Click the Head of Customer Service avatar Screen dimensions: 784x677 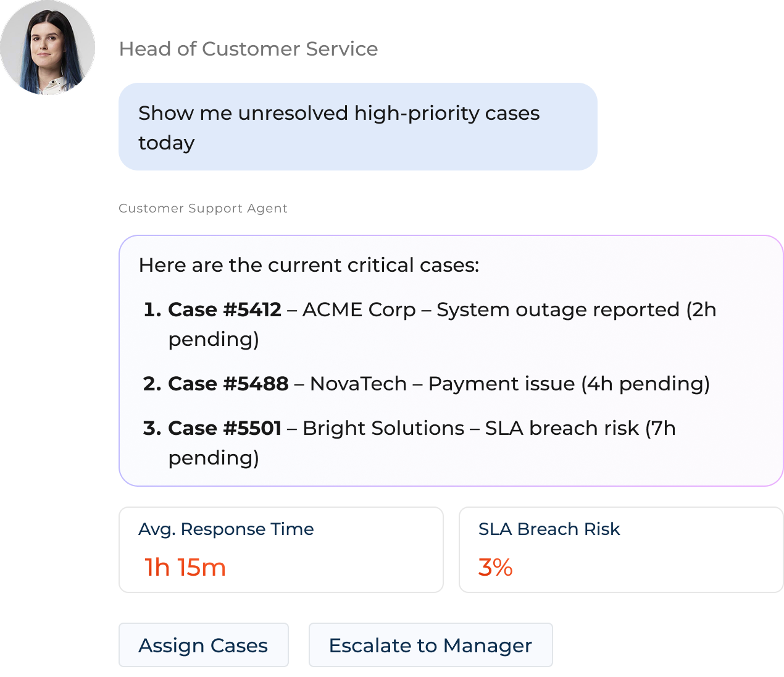click(x=48, y=46)
